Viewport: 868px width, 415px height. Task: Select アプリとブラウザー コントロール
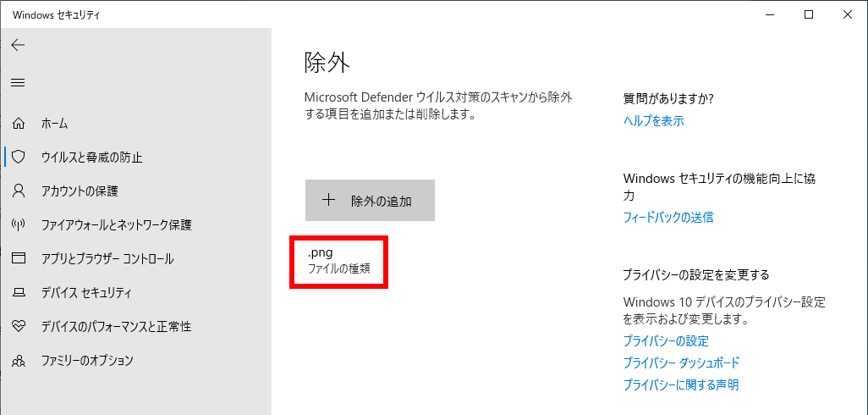pyautogui.click(x=107, y=258)
